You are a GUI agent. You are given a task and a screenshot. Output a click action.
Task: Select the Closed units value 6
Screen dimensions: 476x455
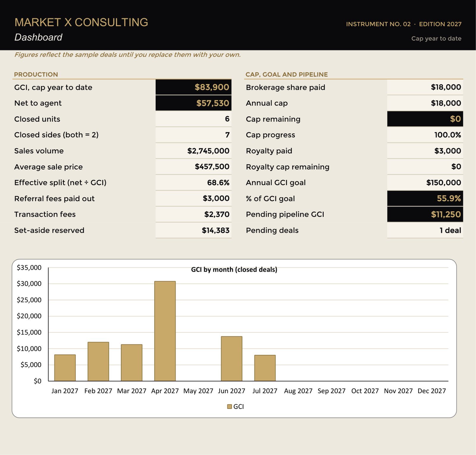click(193, 119)
